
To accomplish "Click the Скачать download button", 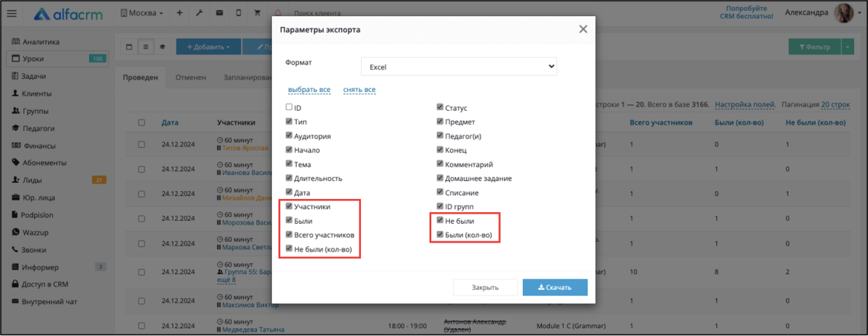I will coord(555,287).
